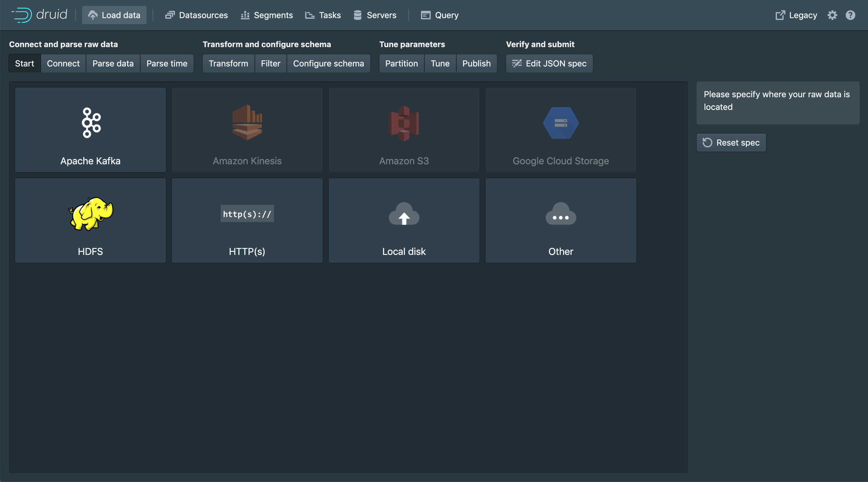Screen dimensions: 868x482
Task: Open the Legacy console link
Action: (x=796, y=15)
